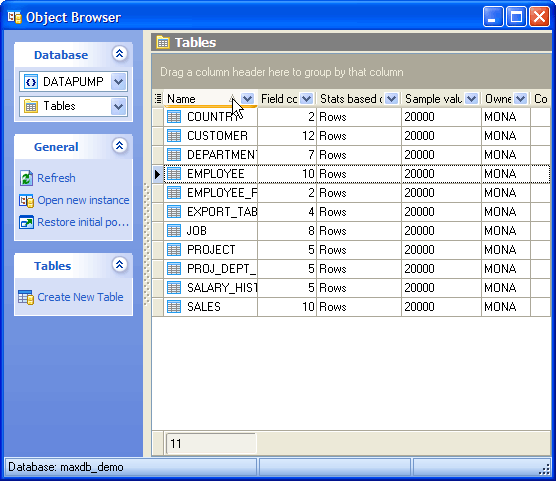
Task: Collapse the Tables sidebar panel
Action: click(119, 265)
